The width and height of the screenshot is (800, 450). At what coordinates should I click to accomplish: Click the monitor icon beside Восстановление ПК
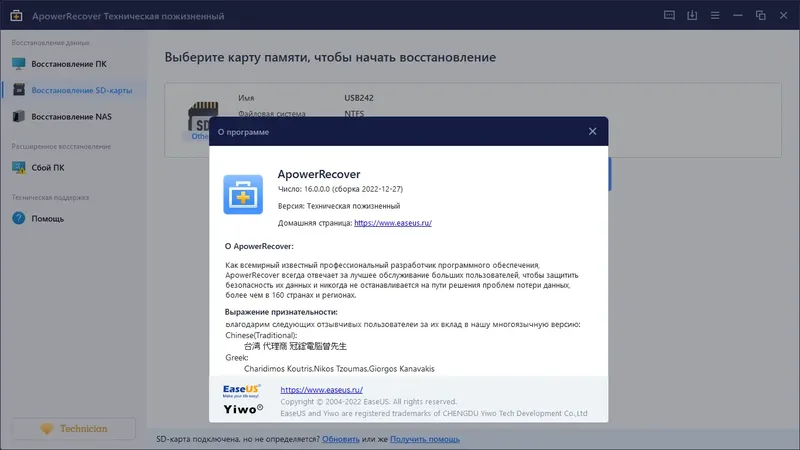coord(18,64)
